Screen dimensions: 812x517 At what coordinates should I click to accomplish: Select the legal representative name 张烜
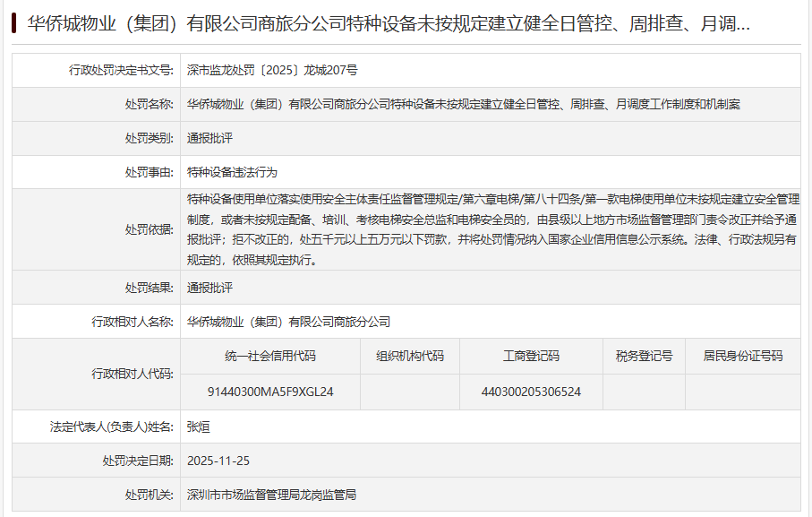(x=198, y=427)
